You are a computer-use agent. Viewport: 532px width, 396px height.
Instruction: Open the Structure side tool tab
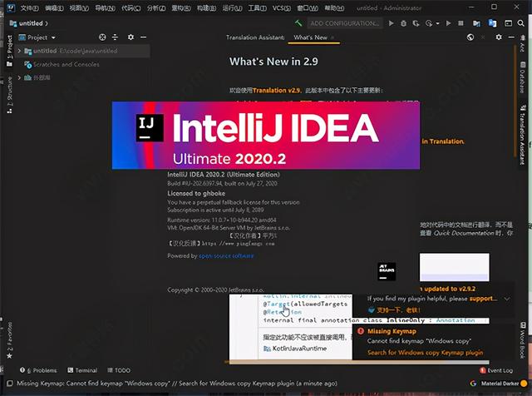point(9,95)
